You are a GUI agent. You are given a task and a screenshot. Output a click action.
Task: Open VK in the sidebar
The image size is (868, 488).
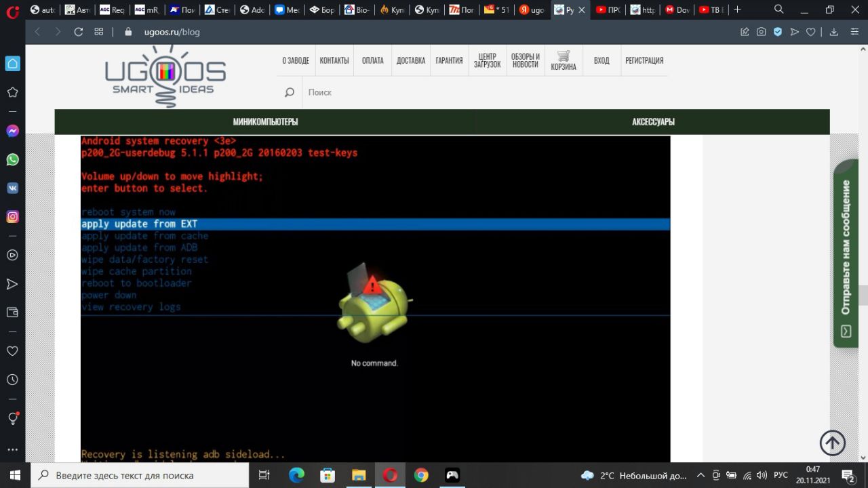[12, 188]
